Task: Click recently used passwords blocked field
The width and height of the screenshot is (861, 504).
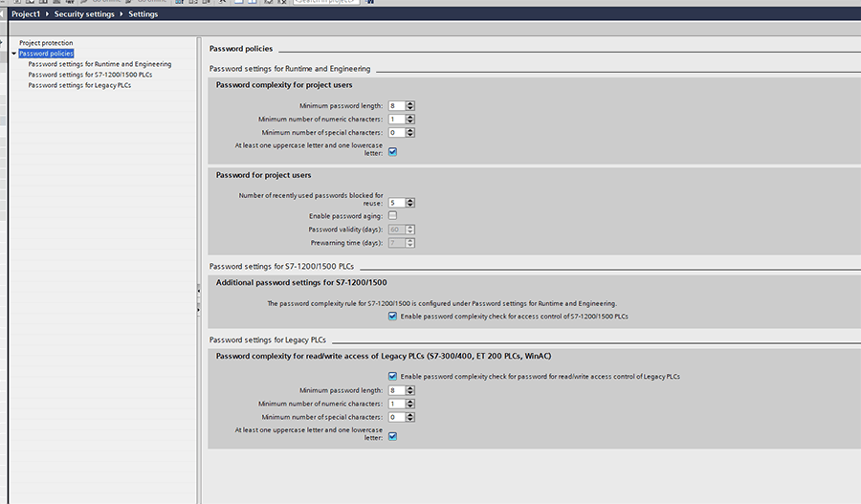Action: point(397,203)
